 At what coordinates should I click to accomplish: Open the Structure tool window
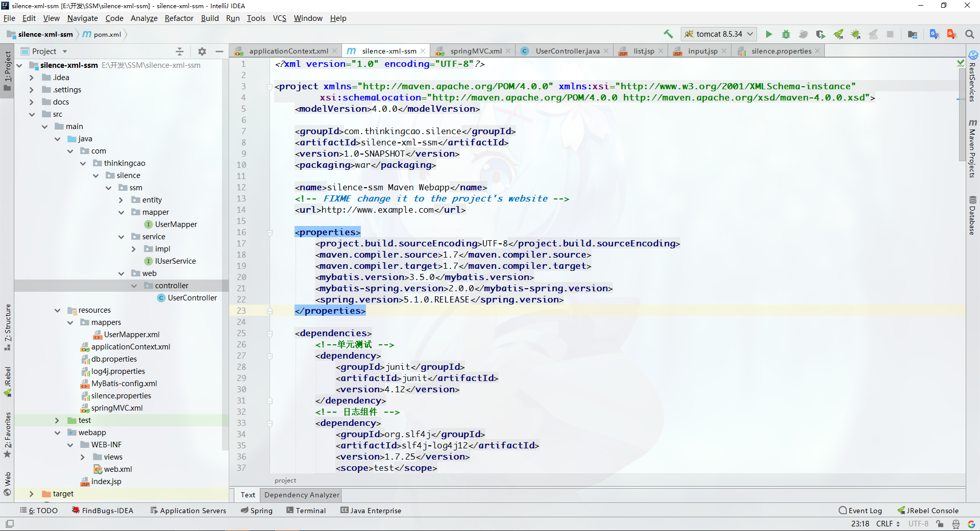tap(8, 327)
